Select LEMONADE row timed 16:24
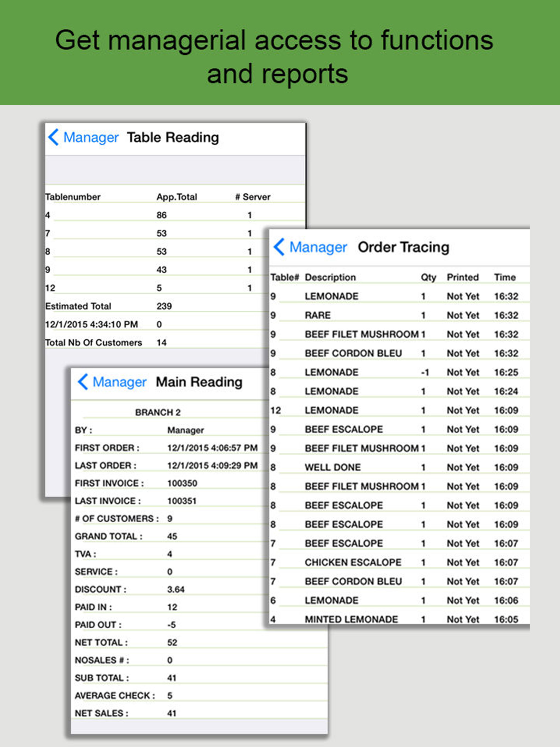Screen dimensions: 560x747 [399, 391]
